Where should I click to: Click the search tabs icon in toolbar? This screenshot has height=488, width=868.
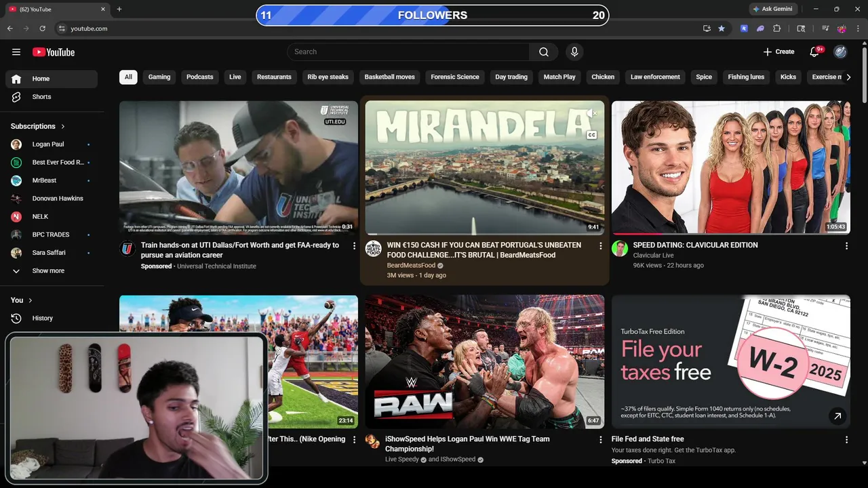point(802,28)
